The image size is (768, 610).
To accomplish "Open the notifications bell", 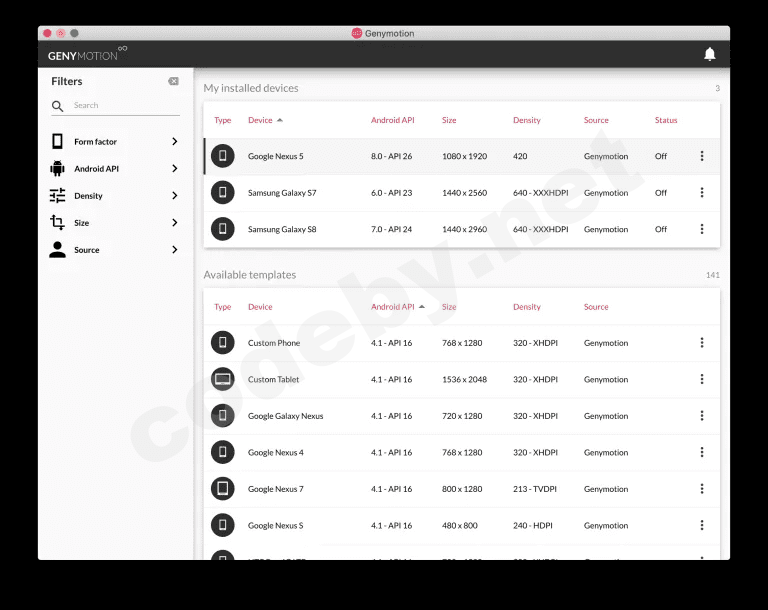I will pyautogui.click(x=710, y=54).
